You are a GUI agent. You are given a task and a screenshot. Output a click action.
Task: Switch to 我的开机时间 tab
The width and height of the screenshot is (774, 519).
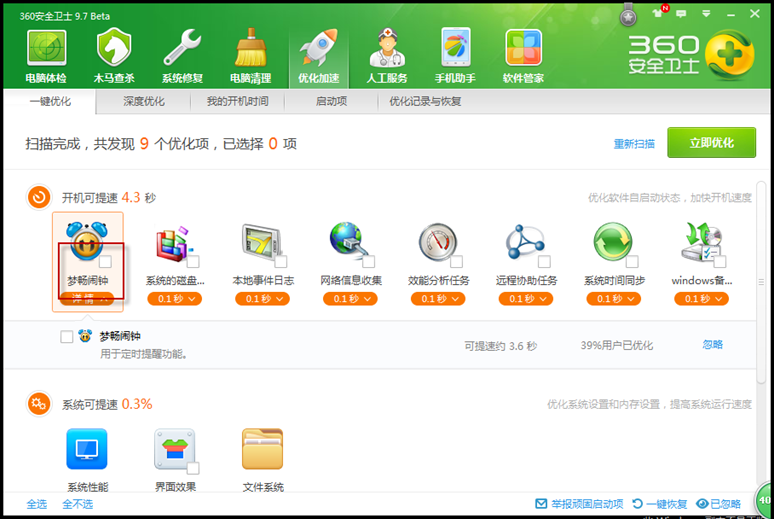pyautogui.click(x=237, y=101)
